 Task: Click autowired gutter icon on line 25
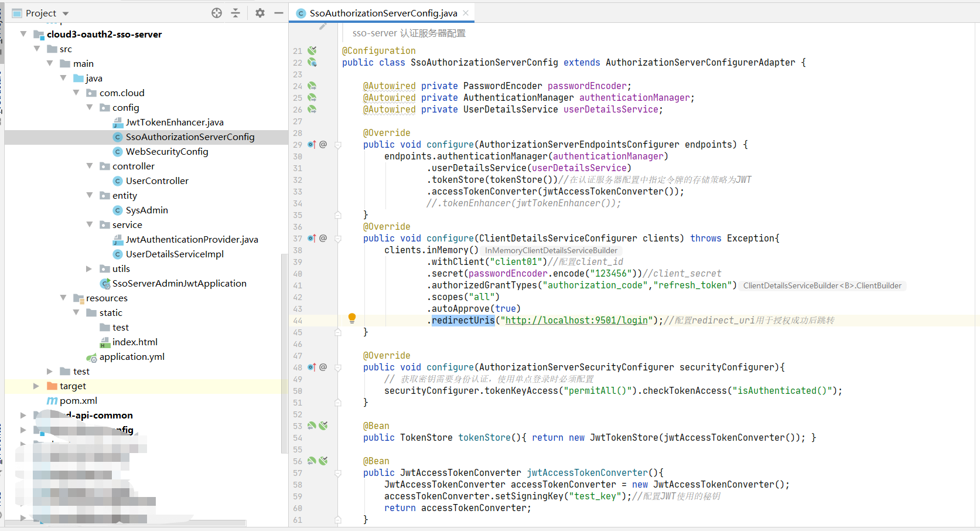312,97
